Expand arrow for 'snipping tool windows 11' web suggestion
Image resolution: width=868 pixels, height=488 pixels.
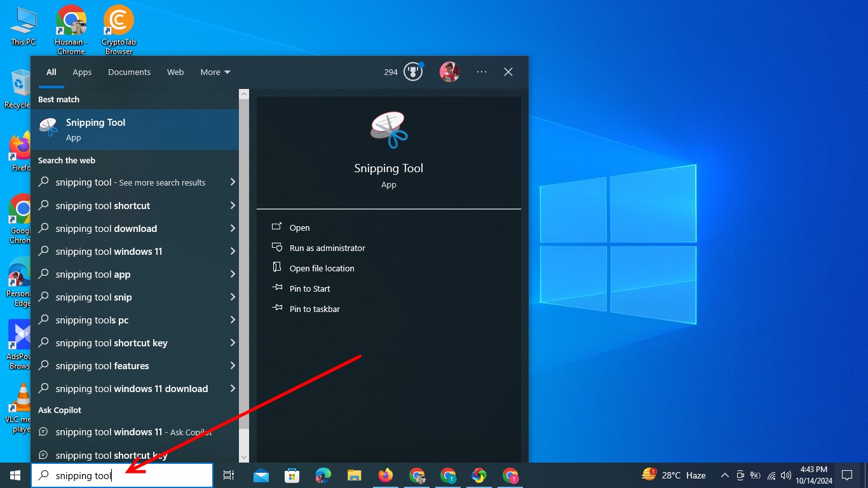[x=233, y=251]
